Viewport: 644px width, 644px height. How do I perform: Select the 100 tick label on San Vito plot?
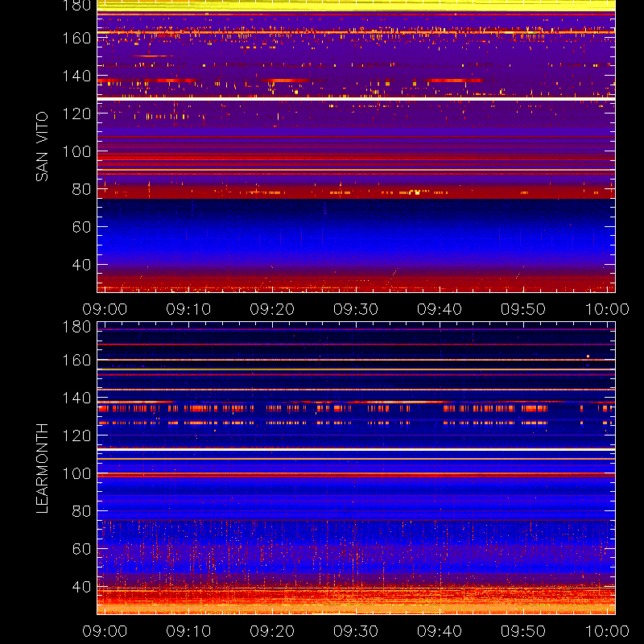pos(76,151)
